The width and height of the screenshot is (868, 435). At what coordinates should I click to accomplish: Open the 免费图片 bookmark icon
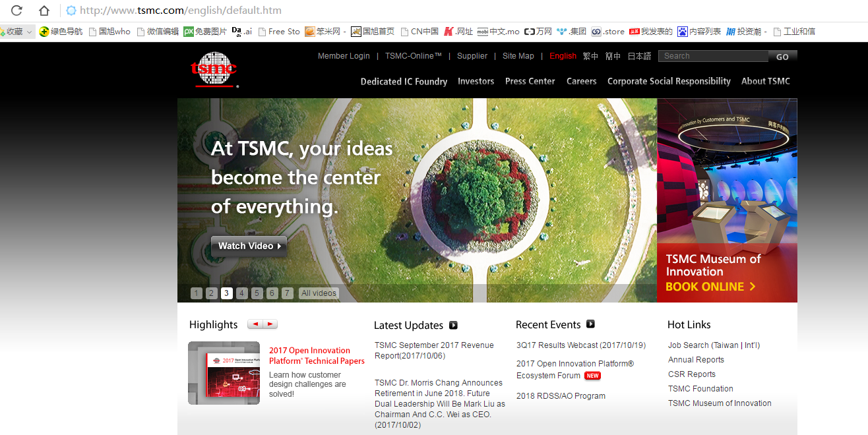pyautogui.click(x=189, y=32)
